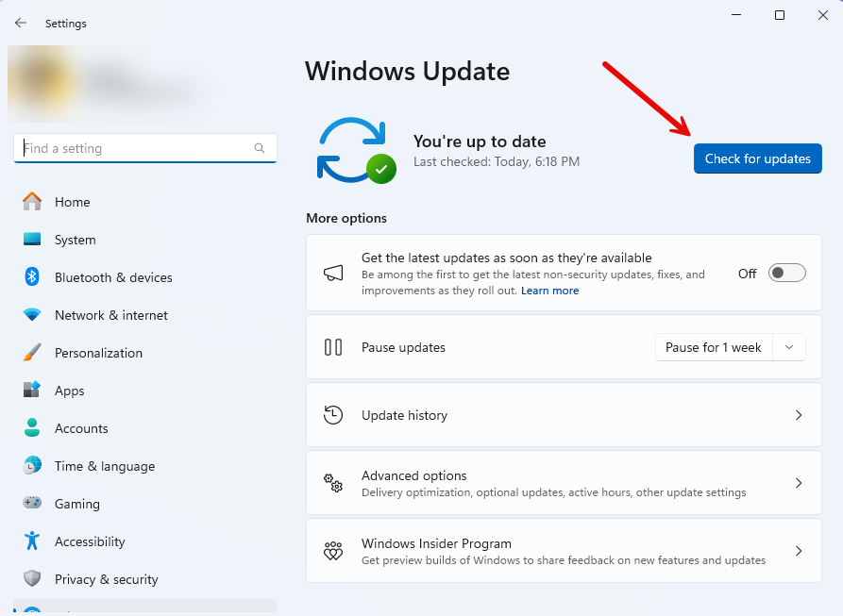The image size is (843, 616).
Task: Click the System monitor icon
Action: click(32, 239)
